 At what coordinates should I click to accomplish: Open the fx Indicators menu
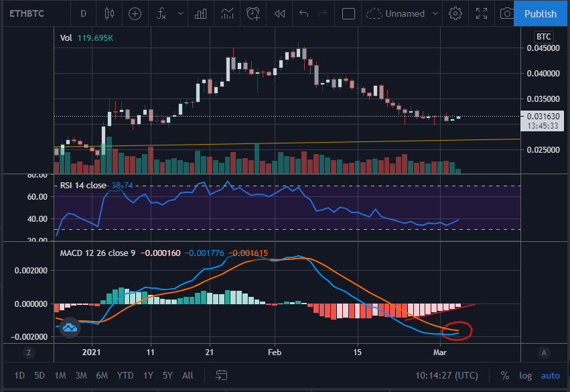pyautogui.click(x=161, y=14)
